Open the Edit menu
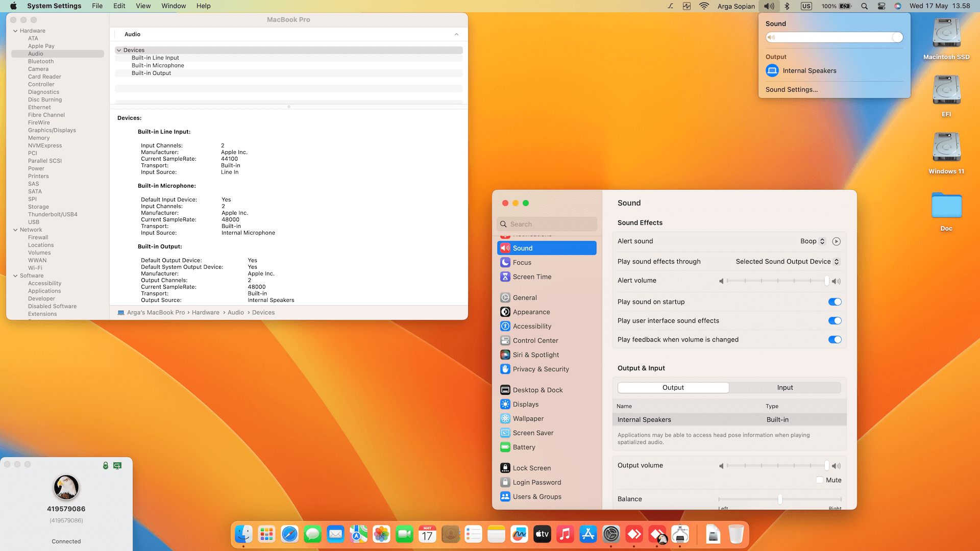Image resolution: width=980 pixels, height=551 pixels. point(119,6)
